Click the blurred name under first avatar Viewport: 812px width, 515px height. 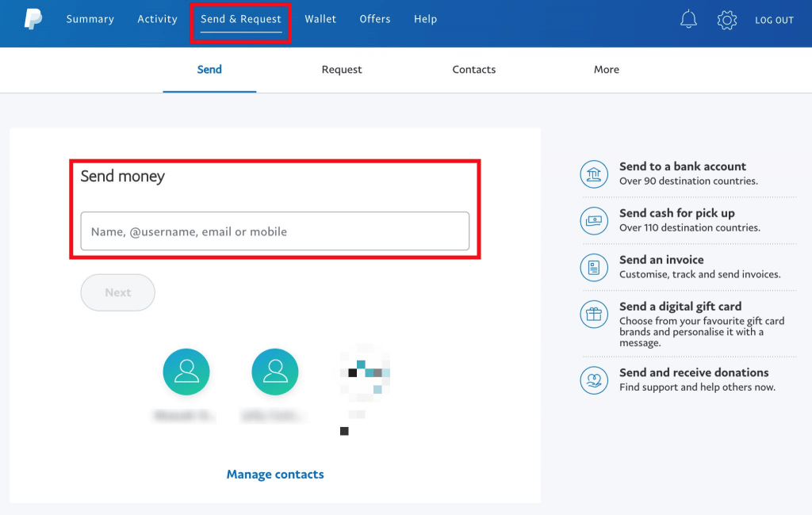182,415
